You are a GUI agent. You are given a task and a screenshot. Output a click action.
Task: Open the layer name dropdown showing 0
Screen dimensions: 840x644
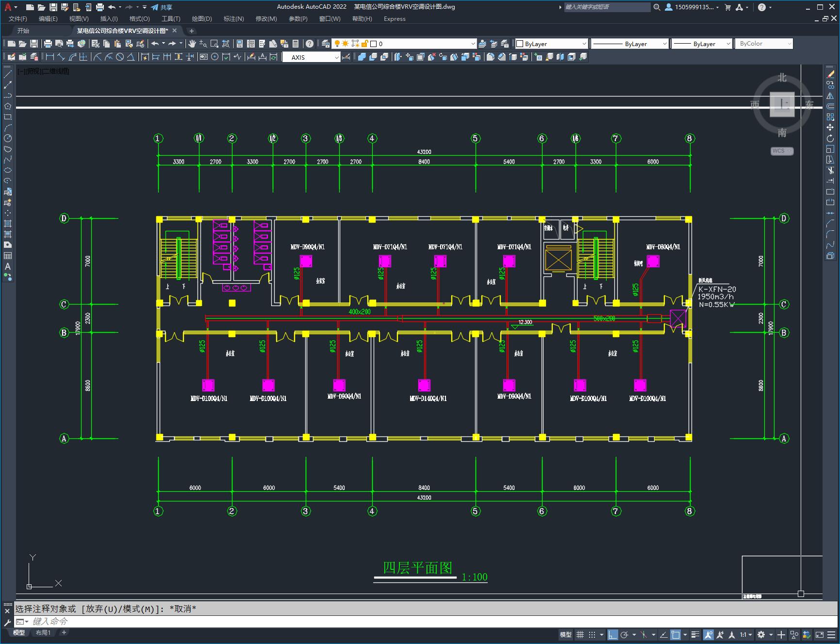404,44
